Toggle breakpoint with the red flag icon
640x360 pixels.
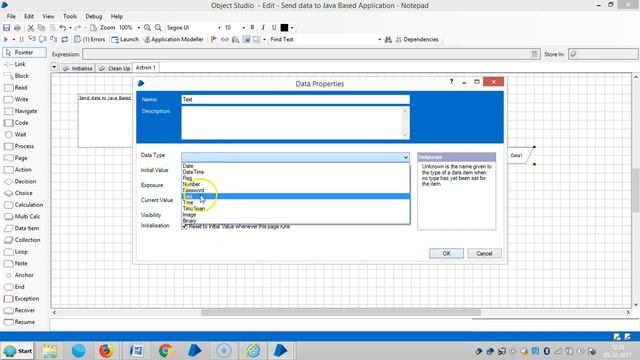pyautogui.click(x=213, y=40)
